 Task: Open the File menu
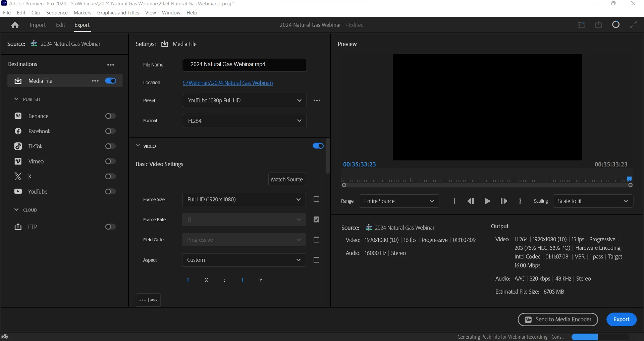click(7, 13)
